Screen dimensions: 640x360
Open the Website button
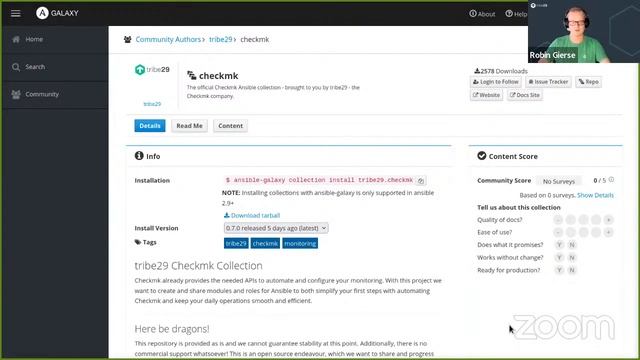tap(486, 95)
